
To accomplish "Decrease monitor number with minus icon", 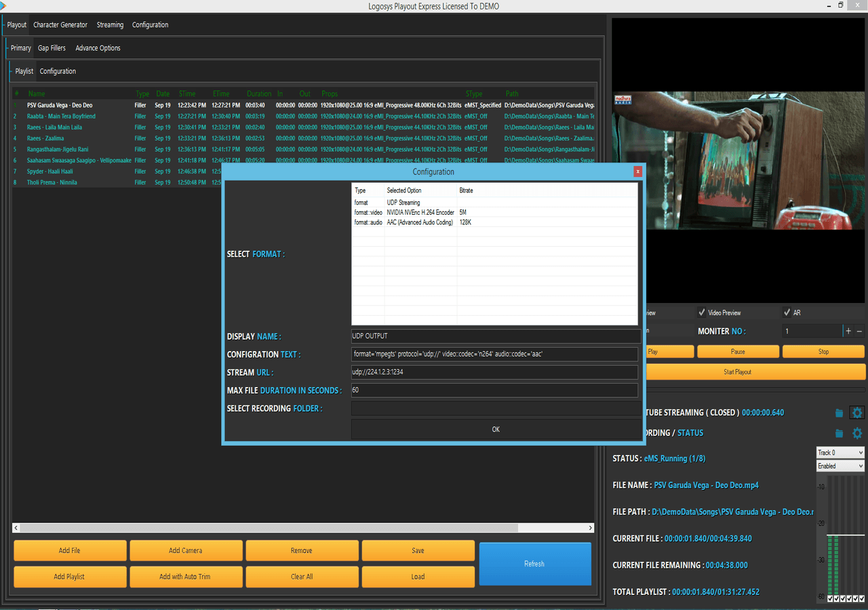I will tap(860, 331).
